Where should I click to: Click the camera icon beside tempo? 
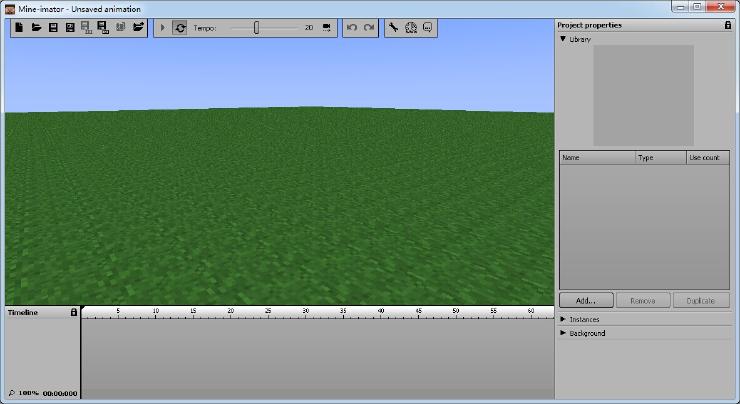point(327,28)
